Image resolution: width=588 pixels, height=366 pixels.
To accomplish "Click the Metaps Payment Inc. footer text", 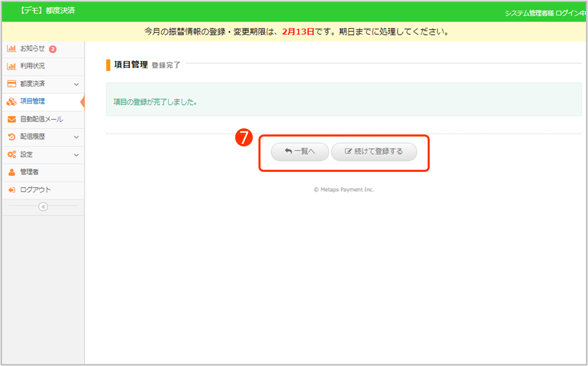I will [344, 189].
